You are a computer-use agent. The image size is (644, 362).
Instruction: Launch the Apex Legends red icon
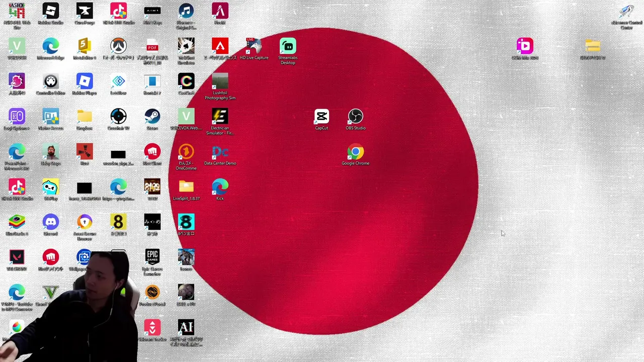[220, 46]
